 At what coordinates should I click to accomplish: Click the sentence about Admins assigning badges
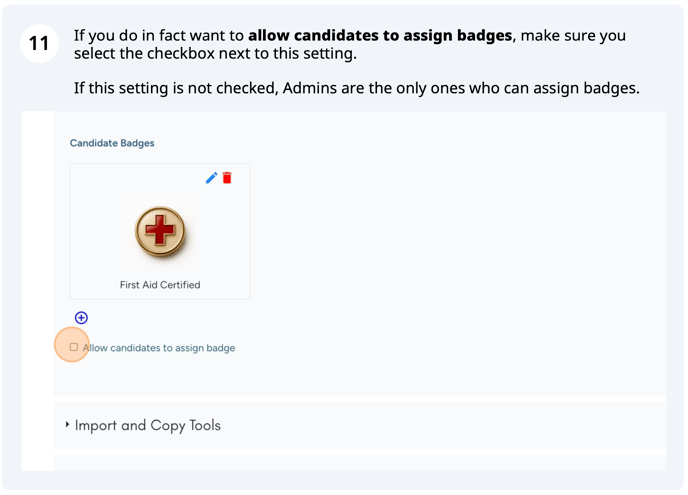(x=356, y=88)
